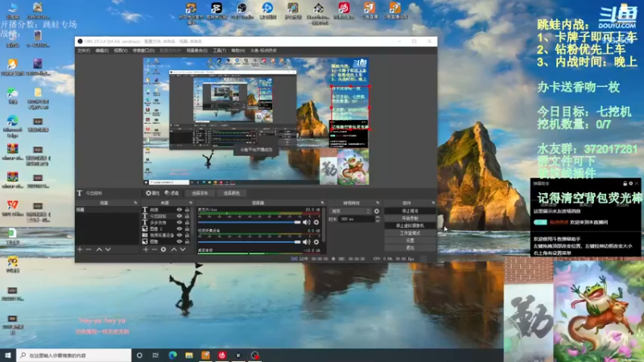The image size is (644, 362).
Task: Move the scene up in the Scenes panel
Action: click(99, 249)
